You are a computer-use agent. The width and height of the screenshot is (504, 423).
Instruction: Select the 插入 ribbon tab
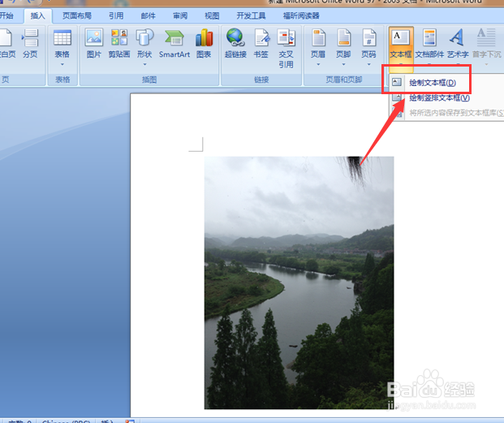pos(37,15)
